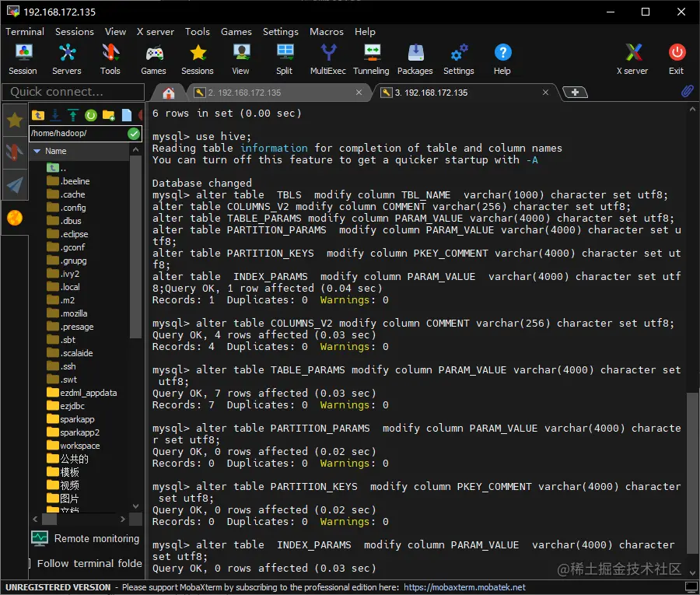Go to parent folder in SFTP toolbar
The height and width of the screenshot is (595, 700).
[x=38, y=115]
